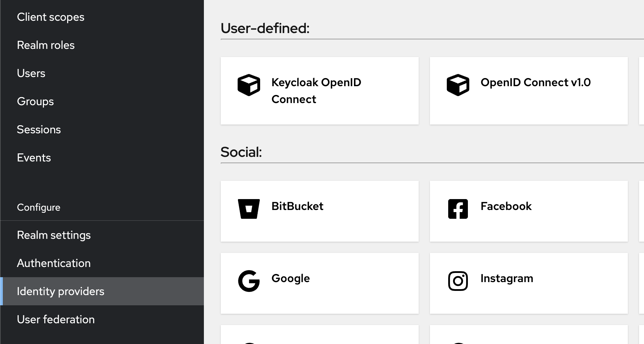
Task: Open Client scopes in the sidebar
Action: pos(102,17)
